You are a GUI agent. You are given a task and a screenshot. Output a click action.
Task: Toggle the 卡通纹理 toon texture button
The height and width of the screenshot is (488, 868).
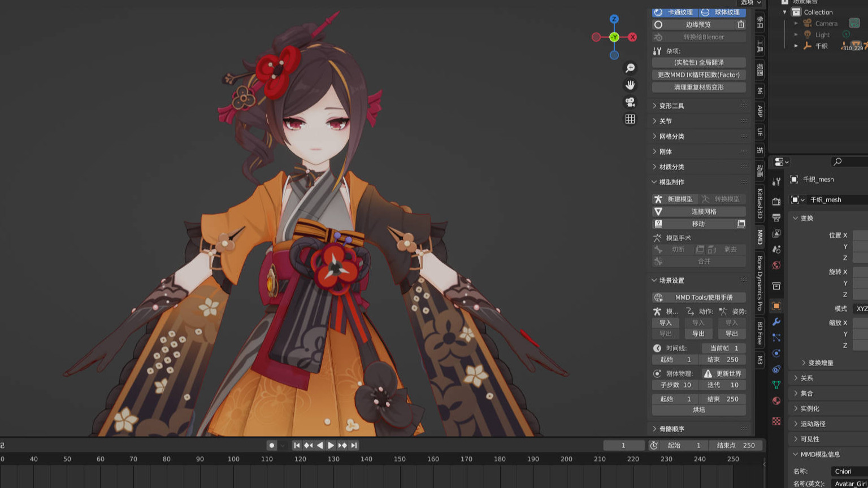[x=675, y=12]
